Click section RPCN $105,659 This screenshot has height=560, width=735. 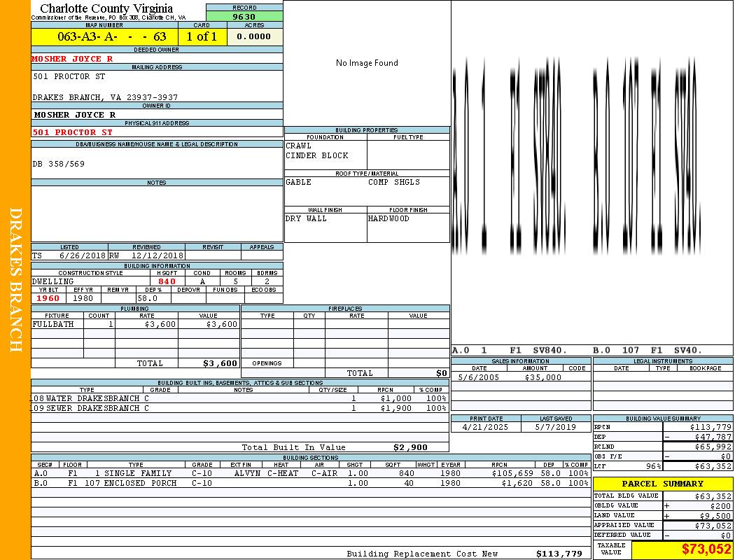[511, 473]
